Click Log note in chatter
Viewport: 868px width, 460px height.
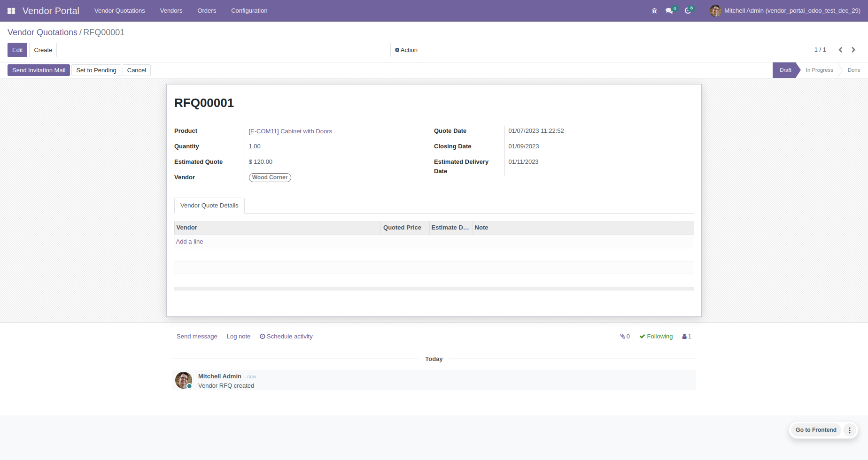239,337
